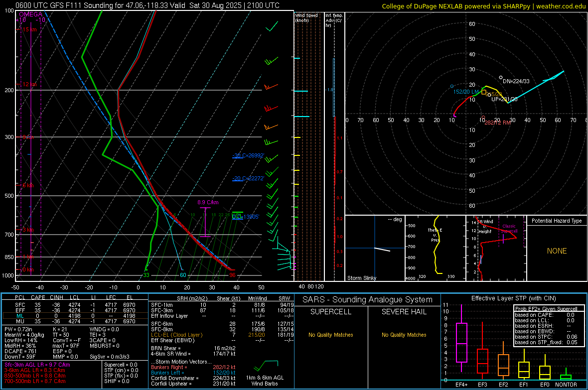The image size is (588, 390).
Task: Click the Sfc-3km AGL LR value
Action: pyautogui.click(x=37, y=365)
